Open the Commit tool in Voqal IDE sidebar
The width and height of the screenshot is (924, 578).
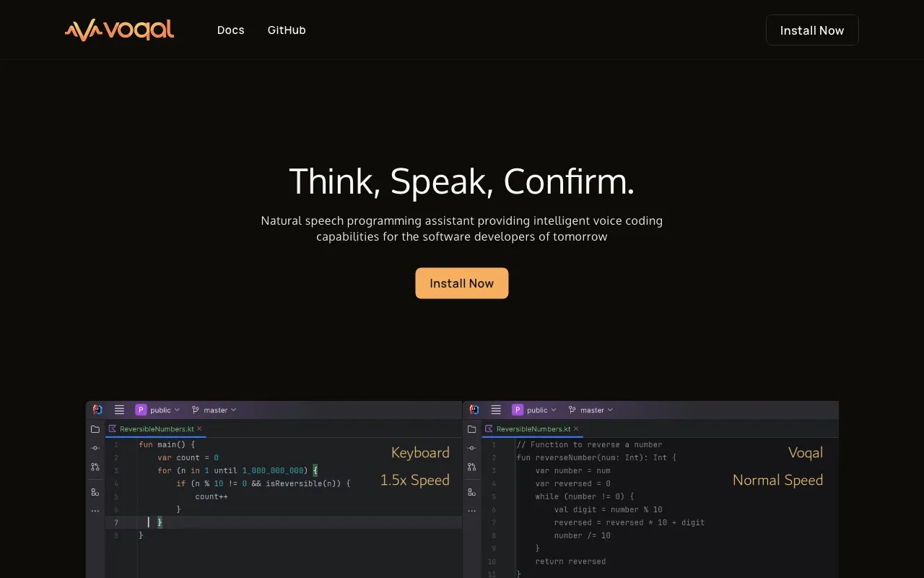click(472, 448)
